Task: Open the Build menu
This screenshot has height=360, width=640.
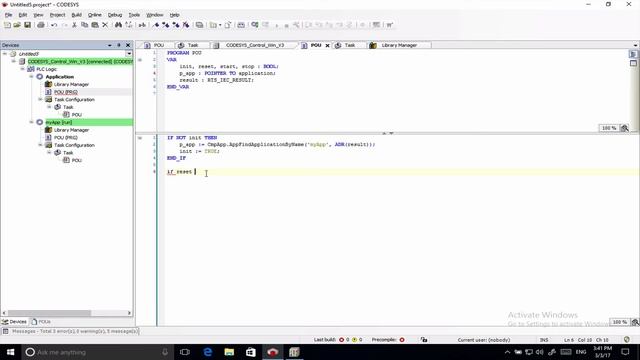Action: pyautogui.click(x=76, y=15)
